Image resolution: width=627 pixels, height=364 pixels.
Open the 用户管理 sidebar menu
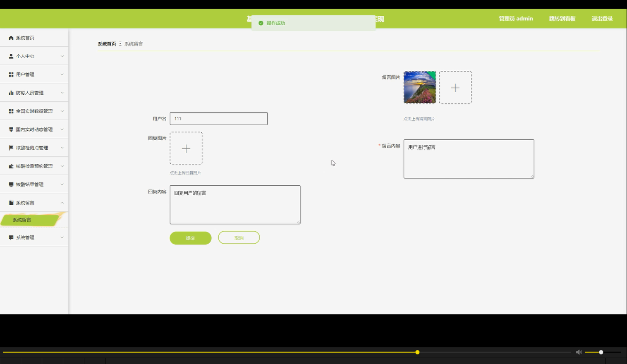click(x=34, y=74)
